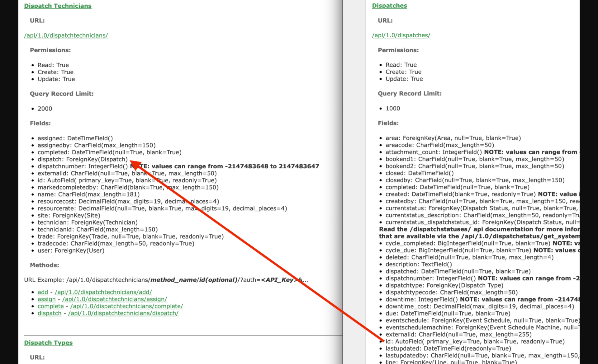
Task: Click 'area: ForeignKey(Area' line in Dispatches
Action: pyautogui.click(x=453, y=138)
